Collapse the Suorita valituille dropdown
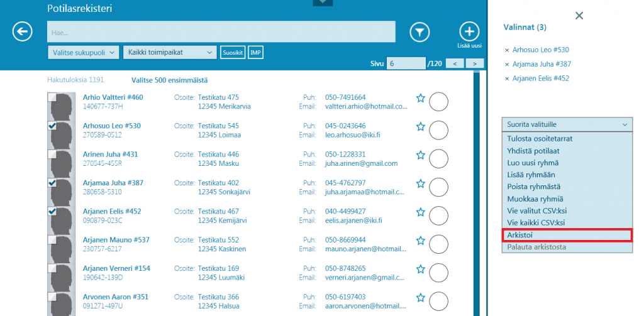 tap(567, 124)
